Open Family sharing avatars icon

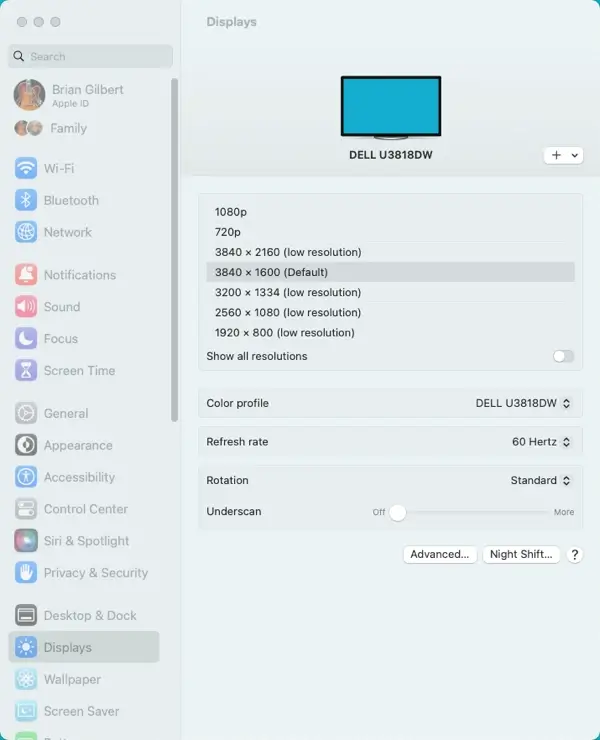tap(28, 128)
